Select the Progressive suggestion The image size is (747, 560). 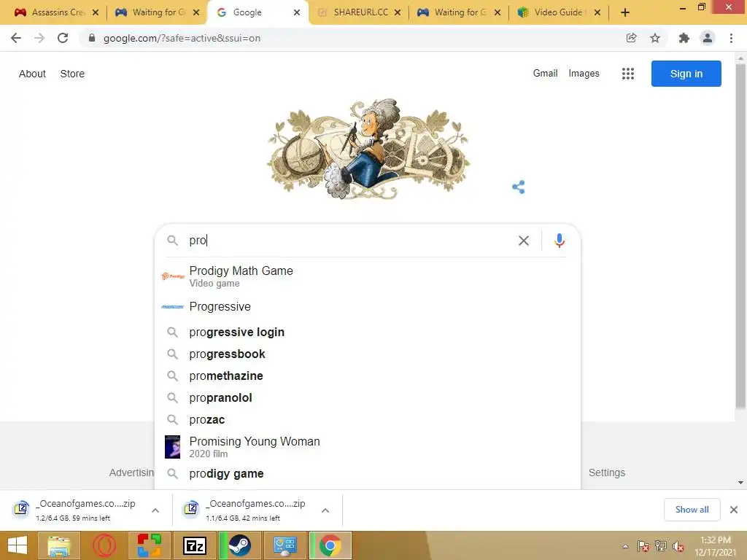tap(368, 307)
